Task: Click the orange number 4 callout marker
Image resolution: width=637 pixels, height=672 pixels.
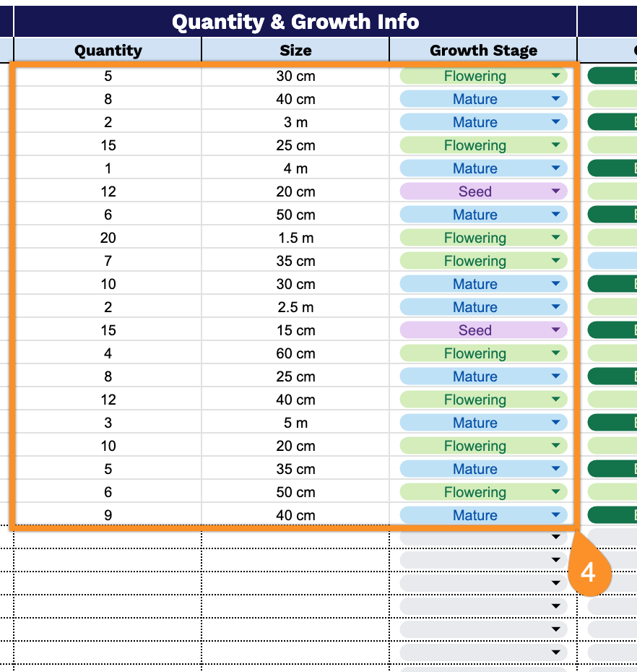Action: click(x=589, y=572)
